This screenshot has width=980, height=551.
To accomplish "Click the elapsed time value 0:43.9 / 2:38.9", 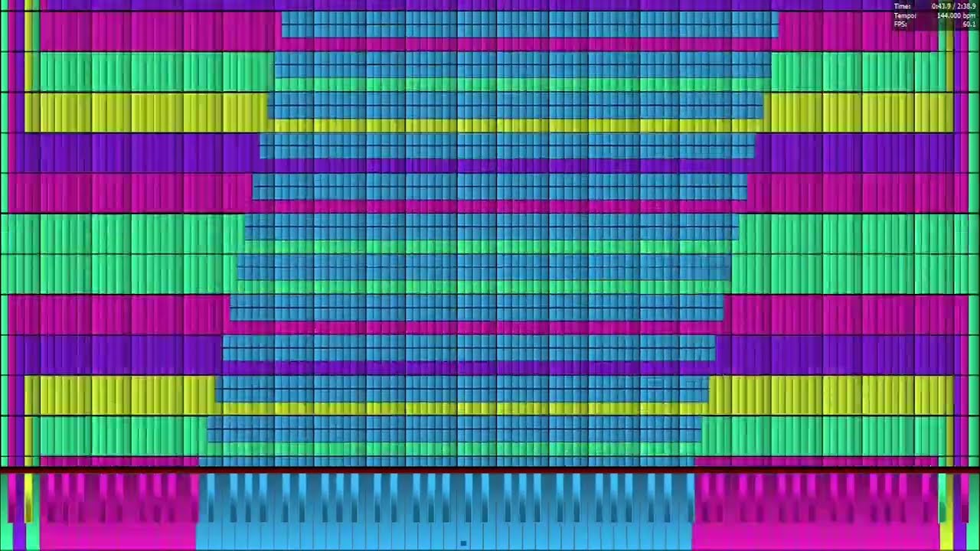I will pyautogui.click(x=953, y=6).
